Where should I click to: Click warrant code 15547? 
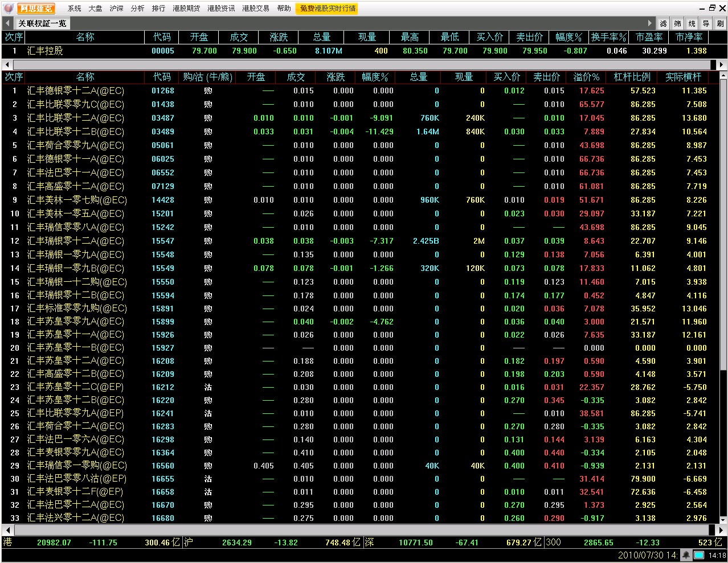[x=162, y=241]
